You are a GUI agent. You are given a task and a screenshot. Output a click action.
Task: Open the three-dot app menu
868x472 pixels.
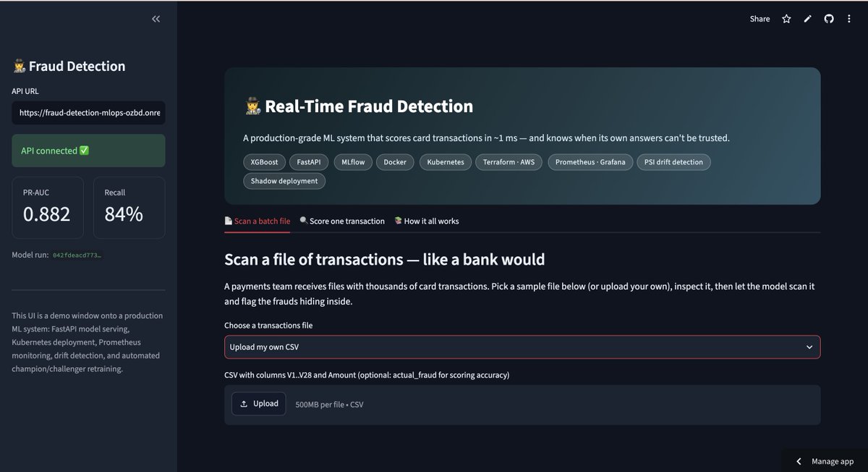click(x=849, y=19)
